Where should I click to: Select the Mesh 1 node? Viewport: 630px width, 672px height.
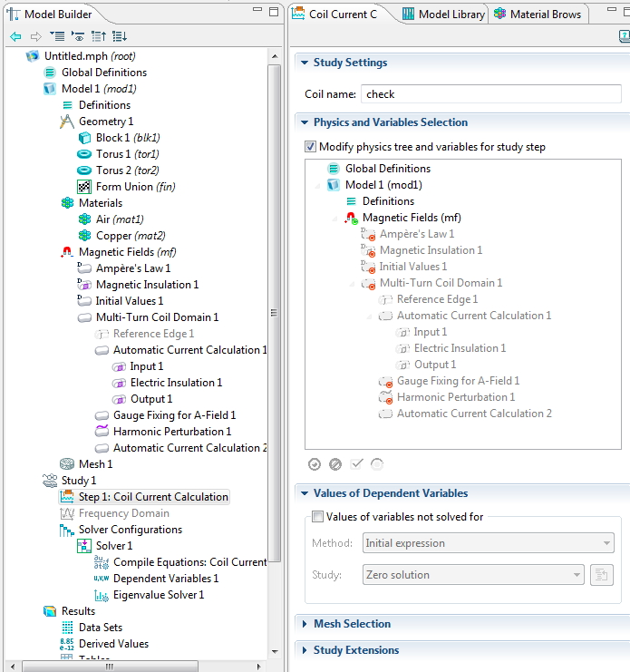95,464
